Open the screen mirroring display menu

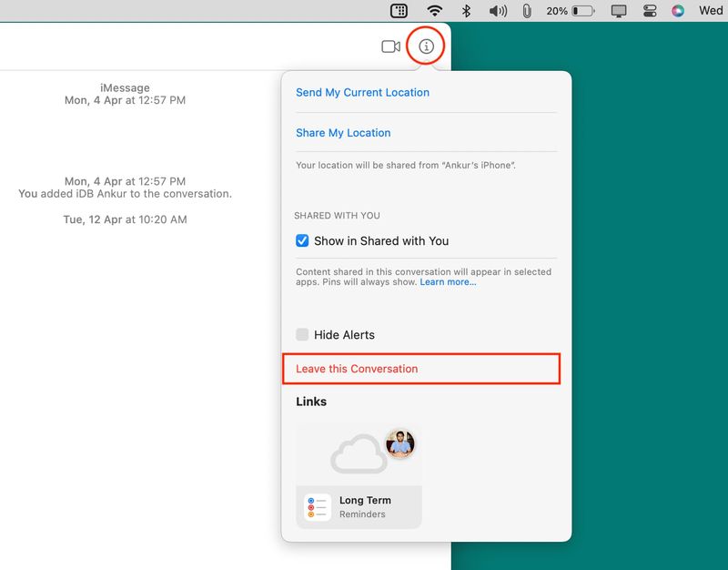pos(619,11)
